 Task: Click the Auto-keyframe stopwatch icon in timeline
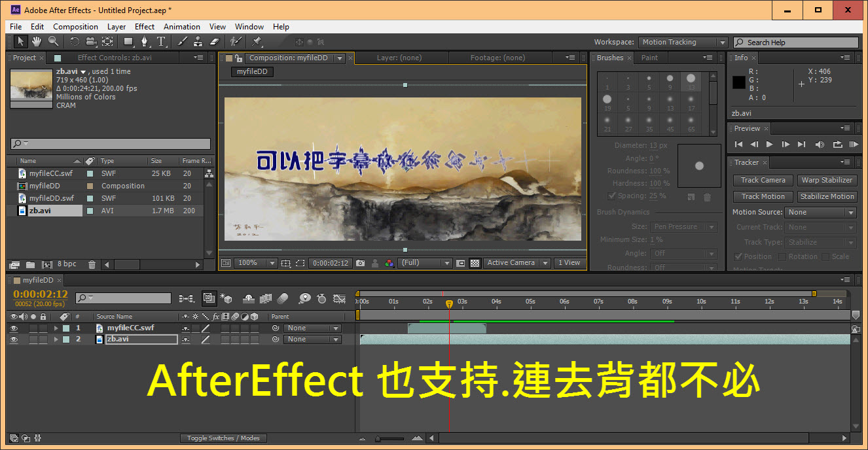[321, 298]
